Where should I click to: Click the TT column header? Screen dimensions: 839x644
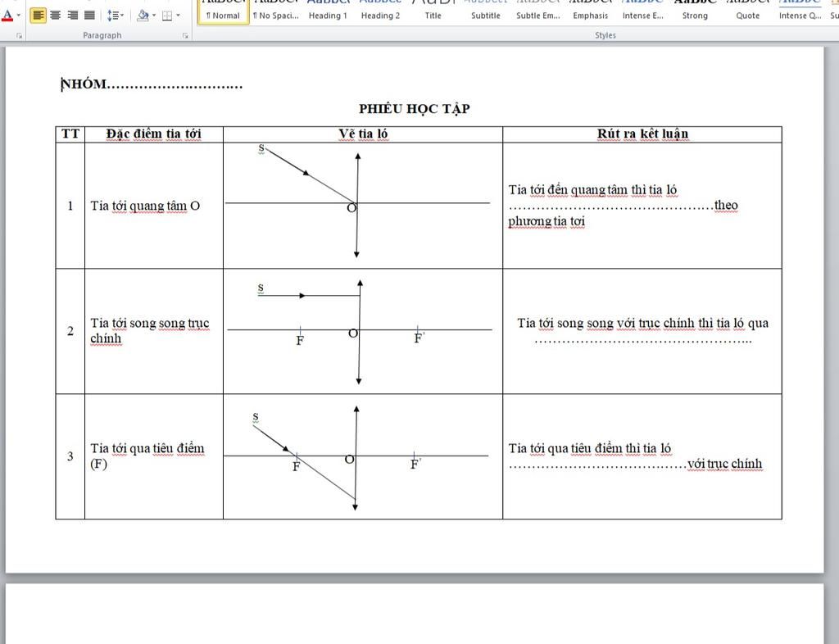[70, 134]
